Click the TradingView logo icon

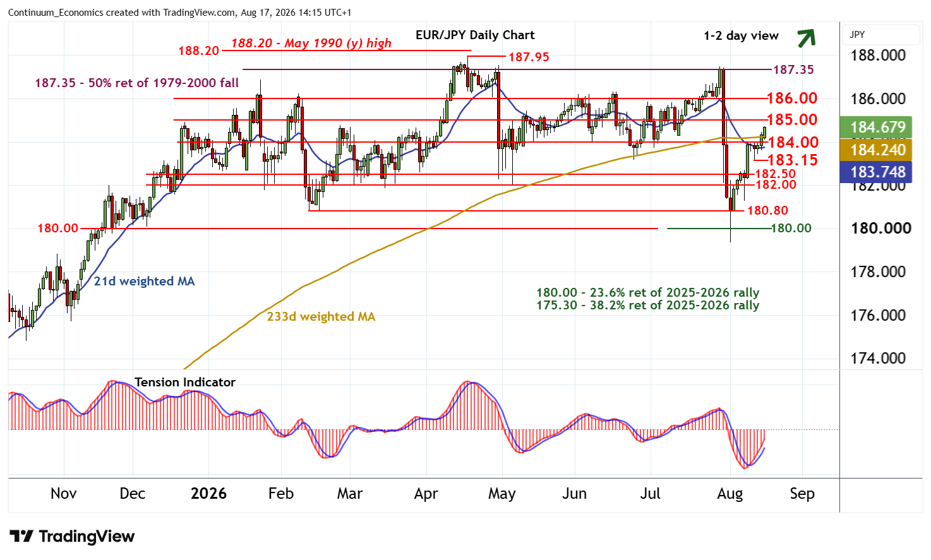21,537
